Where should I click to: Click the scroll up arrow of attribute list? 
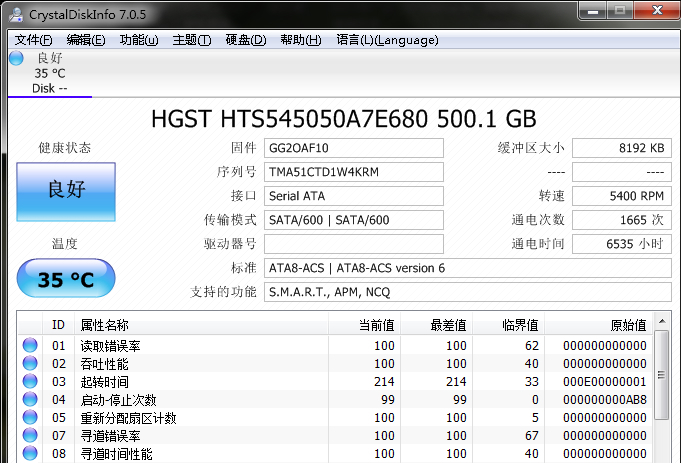(661, 324)
